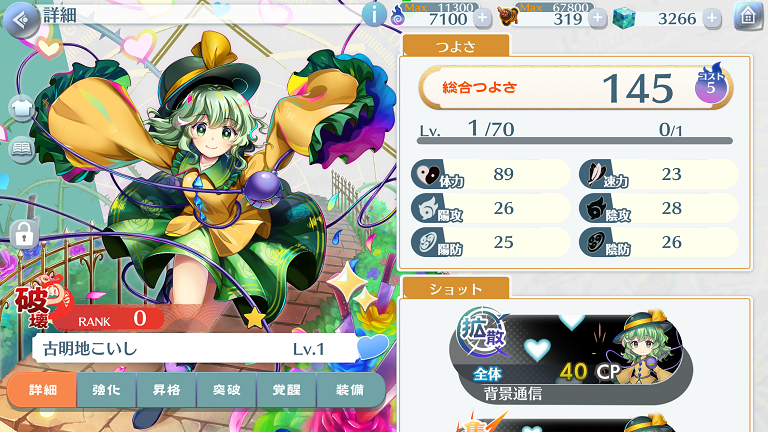This screenshot has height=432, width=768.
Task: Tap the 総合つよさ 145 banner
Action: click(576, 87)
